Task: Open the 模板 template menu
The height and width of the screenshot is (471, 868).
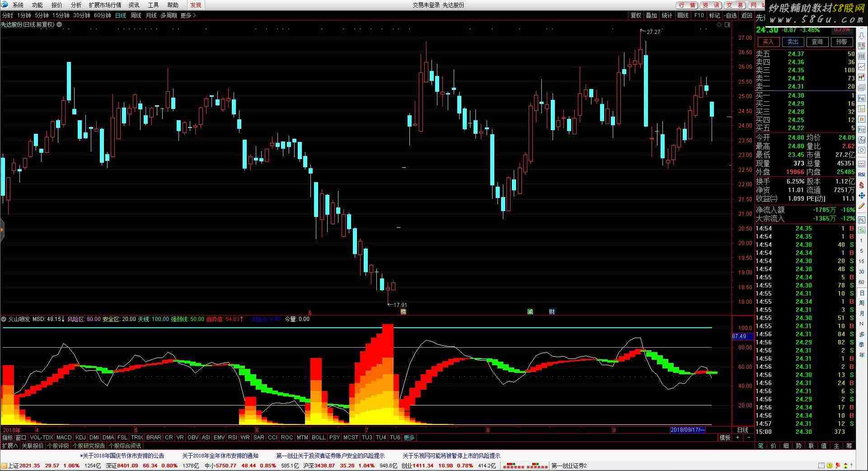Action: [725, 438]
